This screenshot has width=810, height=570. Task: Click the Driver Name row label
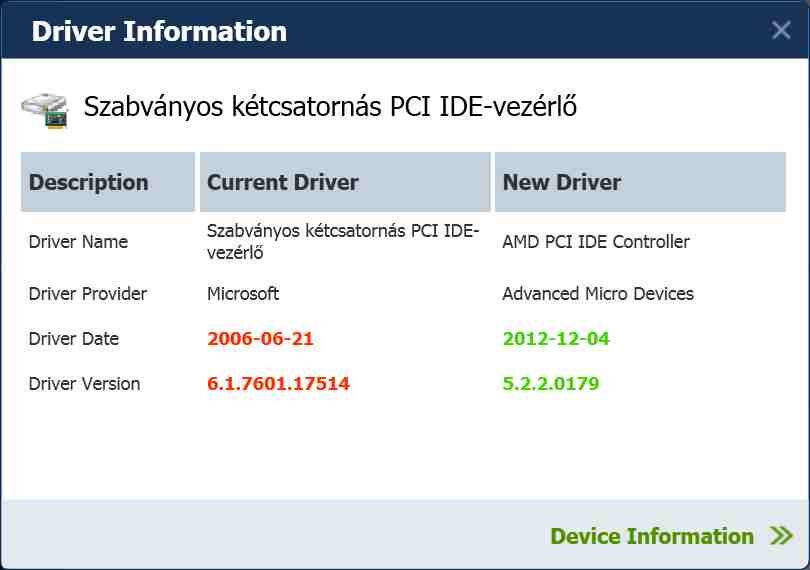(78, 242)
